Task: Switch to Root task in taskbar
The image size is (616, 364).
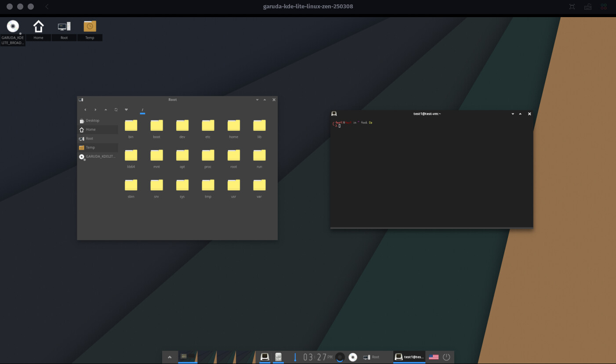Action: point(376,357)
